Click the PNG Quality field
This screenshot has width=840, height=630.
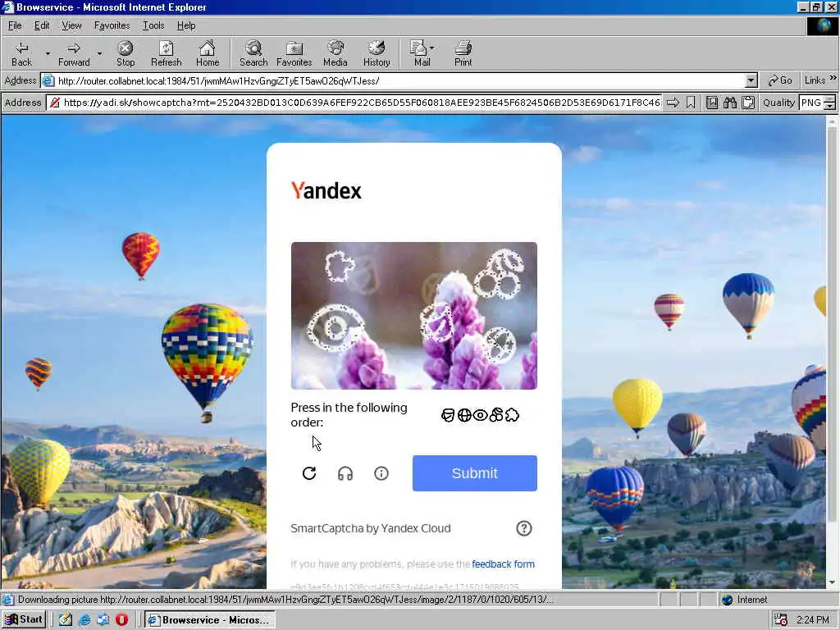point(811,103)
